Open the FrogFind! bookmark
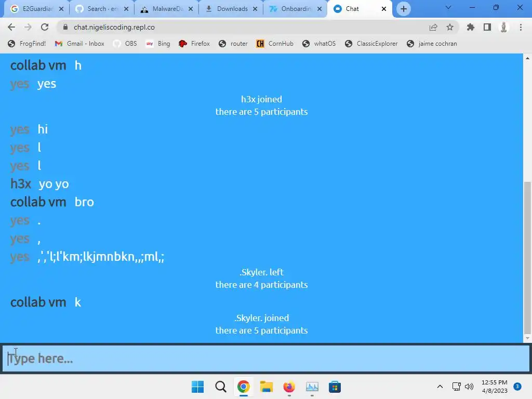The width and height of the screenshot is (532, 399). [27, 44]
